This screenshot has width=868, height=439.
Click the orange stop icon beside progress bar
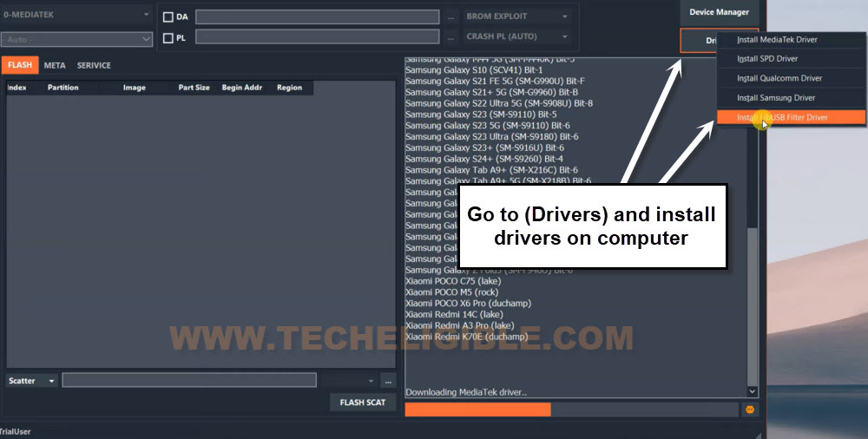tap(750, 410)
